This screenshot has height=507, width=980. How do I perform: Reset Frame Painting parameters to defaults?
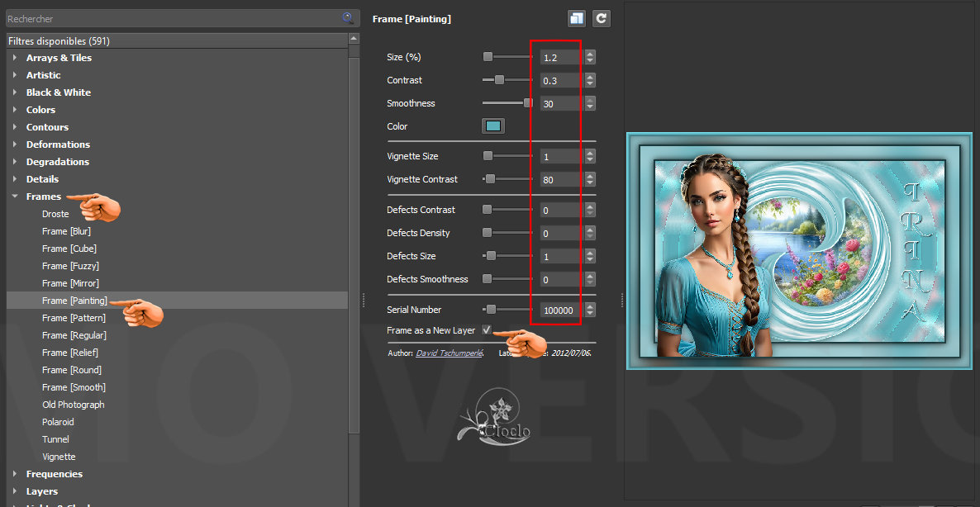(x=602, y=19)
